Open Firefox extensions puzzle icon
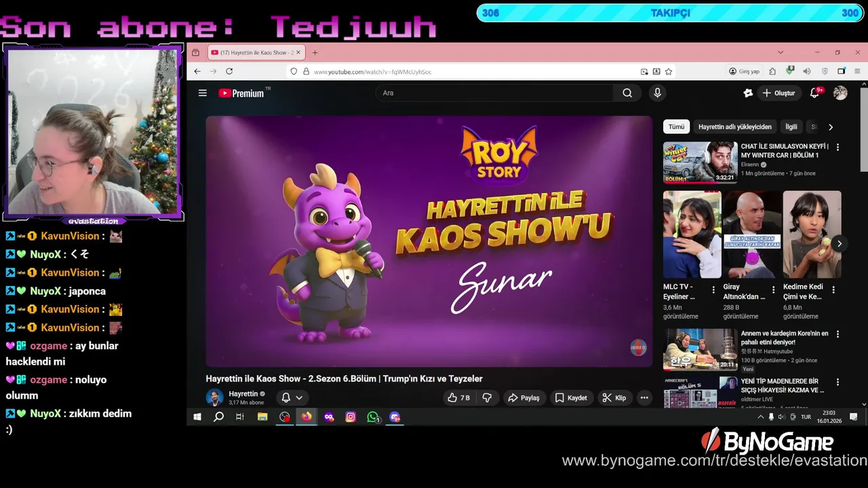The width and height of the screenshot is (868, 488). click(x=772, y=71)
